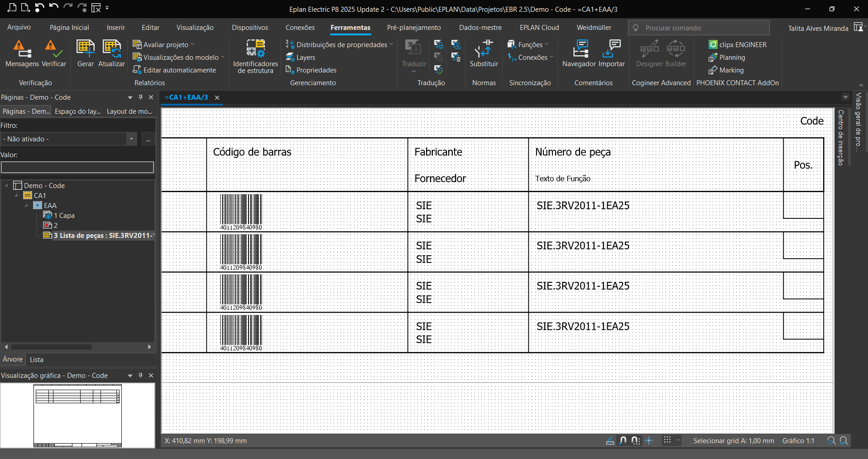Click the zoom 100% magnifier in status bar

click(x=844, y=440)
